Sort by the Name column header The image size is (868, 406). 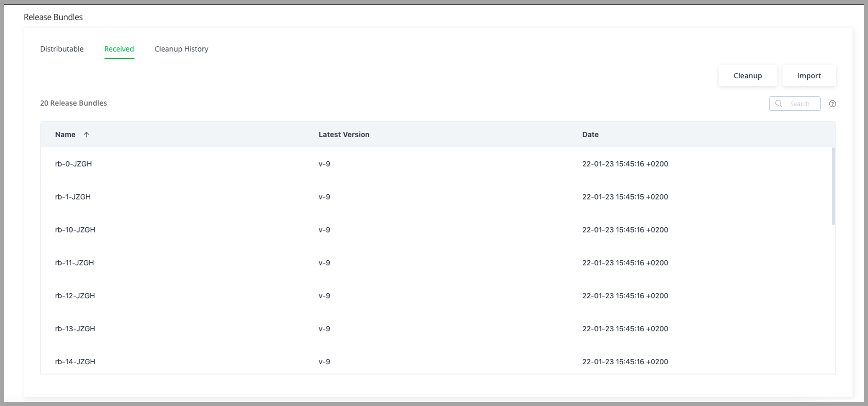pos(65,134)
